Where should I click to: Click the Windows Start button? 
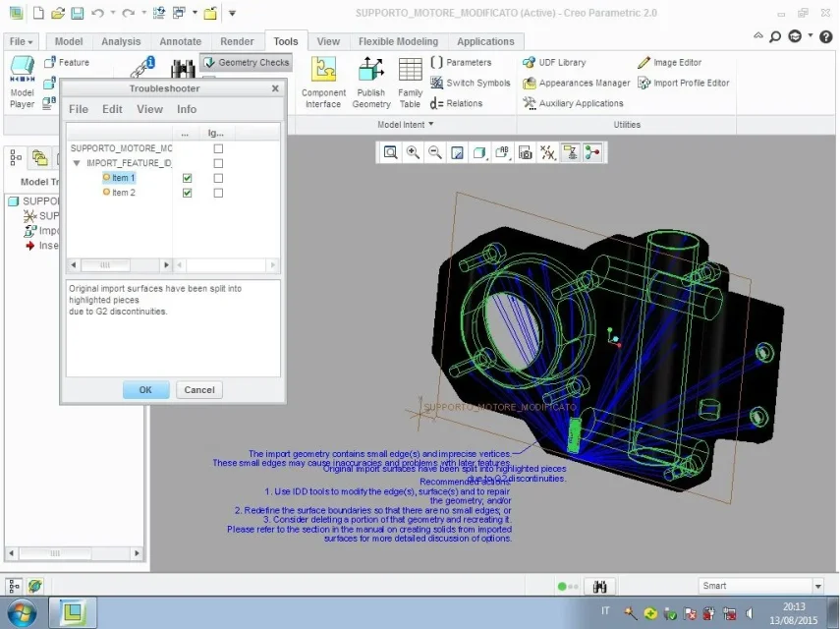pyautogui.click(x=22, y=613)
